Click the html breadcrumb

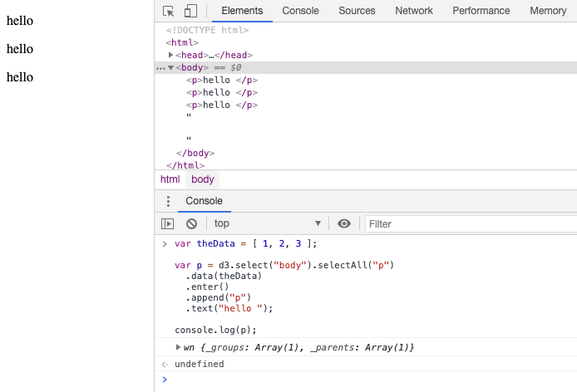click(170, 179)
